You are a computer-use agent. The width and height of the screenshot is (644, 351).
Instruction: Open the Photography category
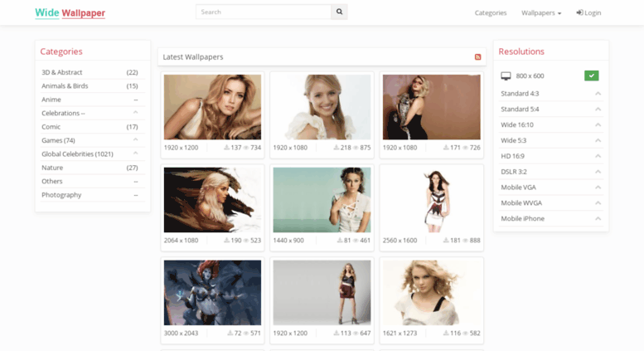point(61,195)
